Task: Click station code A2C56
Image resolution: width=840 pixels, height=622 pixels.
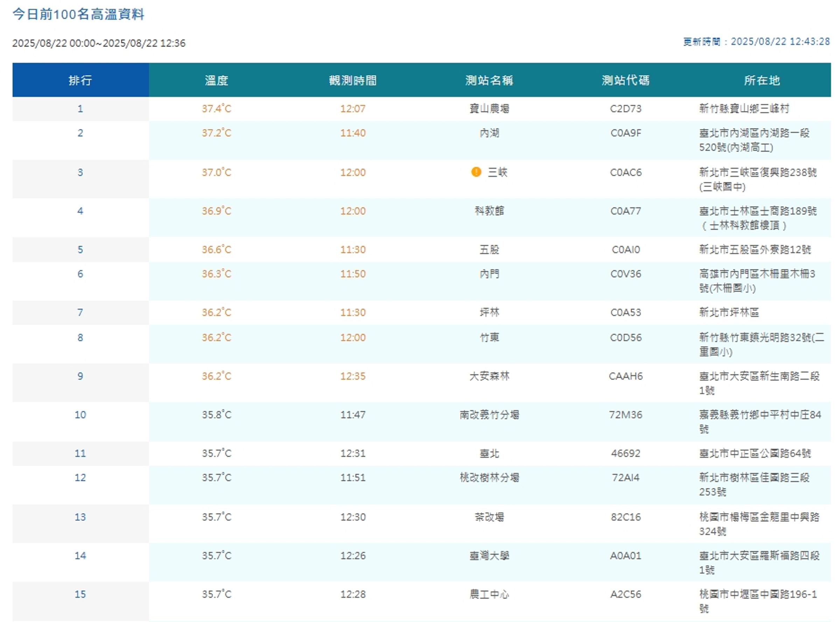Action: (625, 594)
